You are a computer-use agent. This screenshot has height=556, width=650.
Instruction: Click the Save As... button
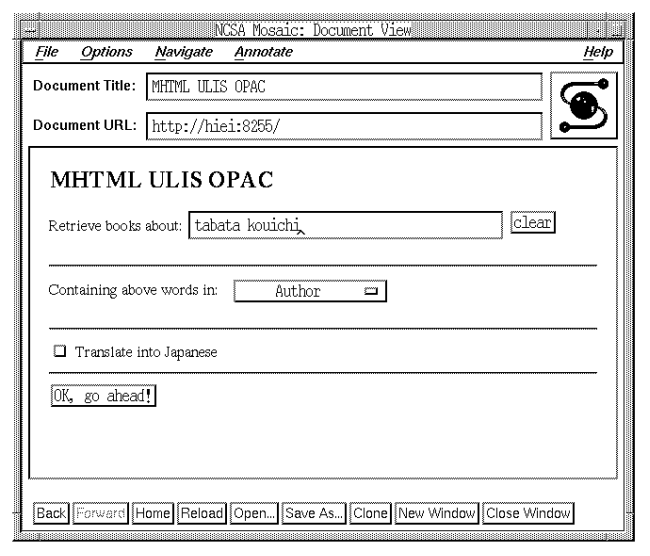[x=314, y=513]
